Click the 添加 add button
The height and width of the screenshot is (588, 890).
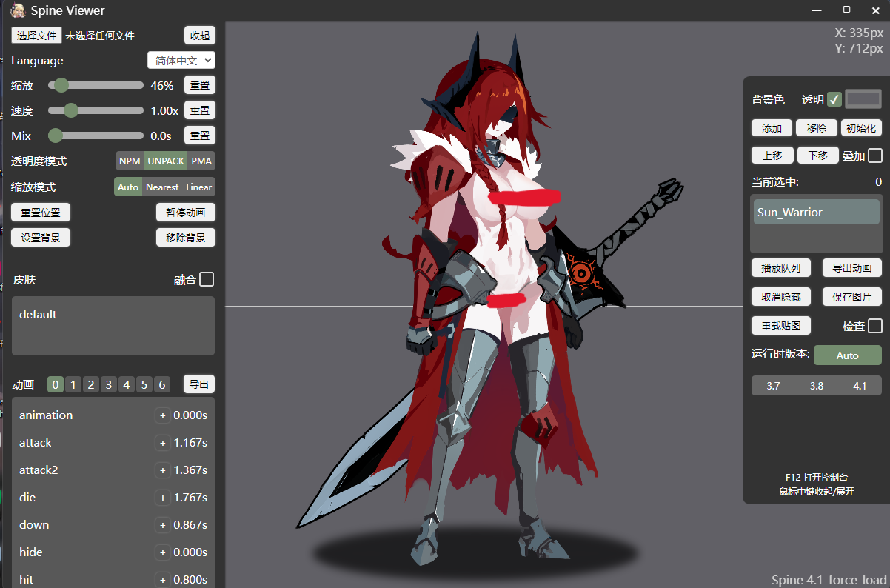pos(772,128)
